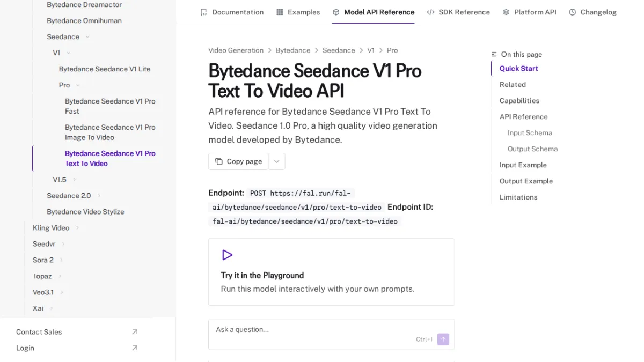The height and width of the screenshot is (362, 644).
Task: Open the SDK Reference tab
Action: [458, 12]
